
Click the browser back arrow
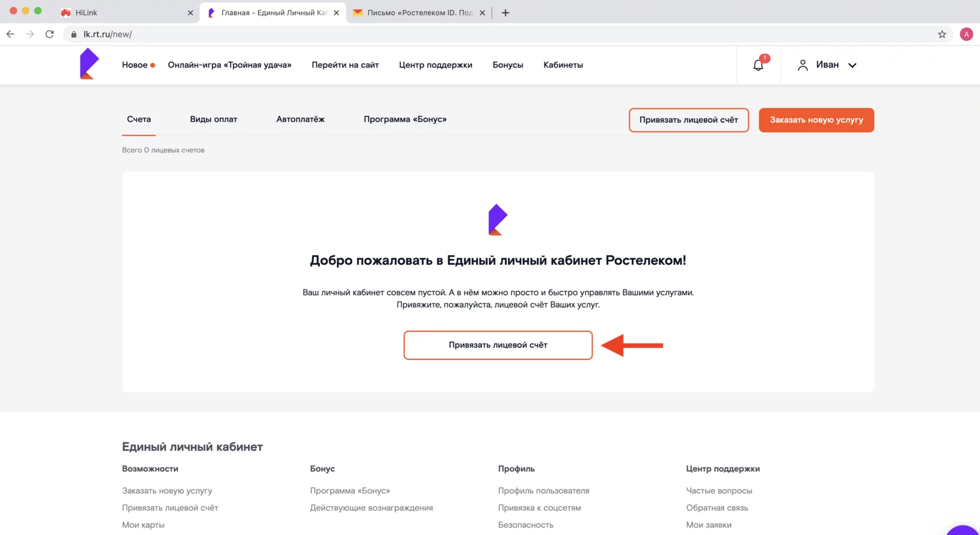pos(10,34)
